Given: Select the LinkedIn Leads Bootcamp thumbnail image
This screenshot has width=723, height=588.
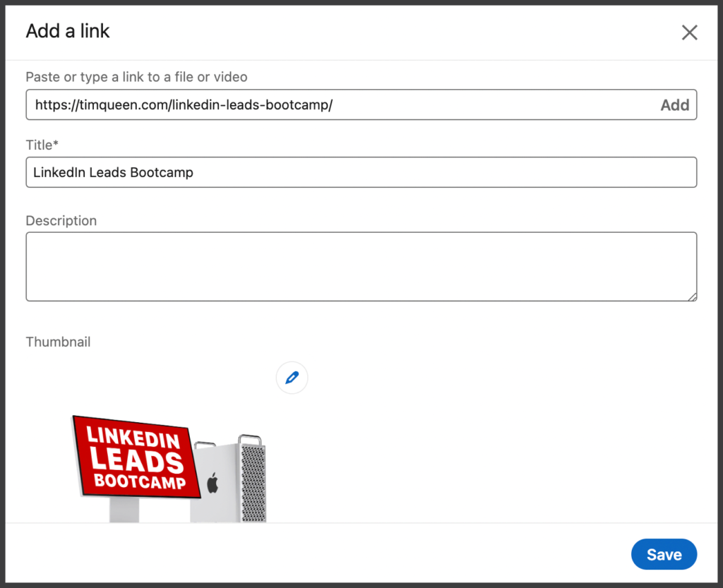Looking at the screenshot, I should point(169,466).
